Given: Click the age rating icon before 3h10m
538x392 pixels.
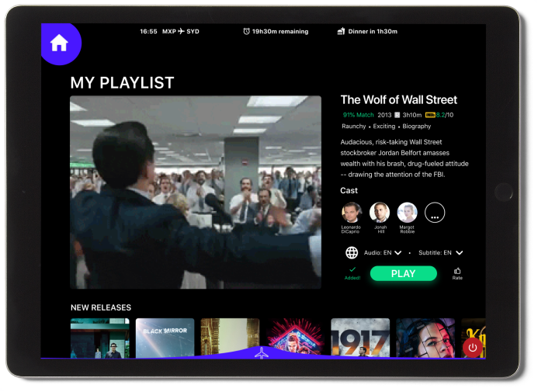Looking at the screenshot, I should tap(397, 115).
